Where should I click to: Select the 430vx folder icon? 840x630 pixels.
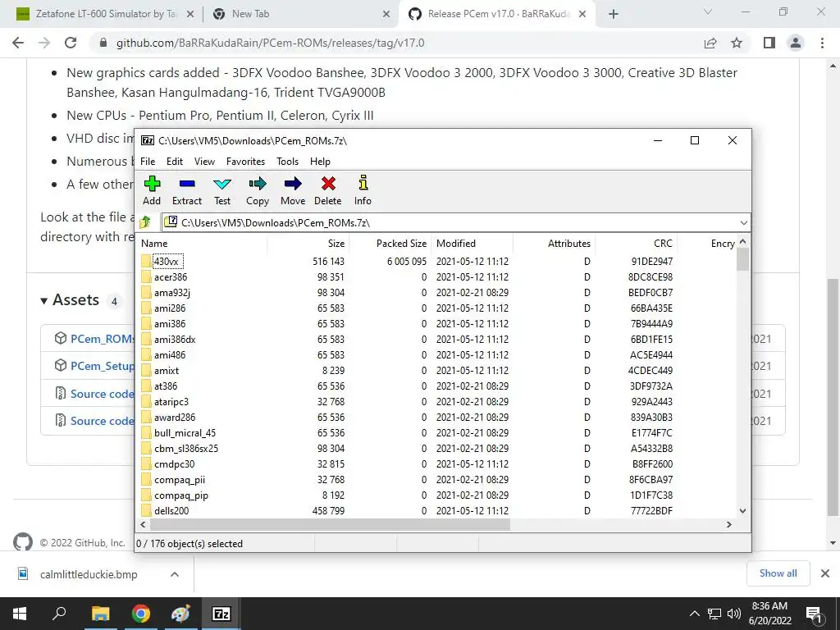[x=146, y=262]
